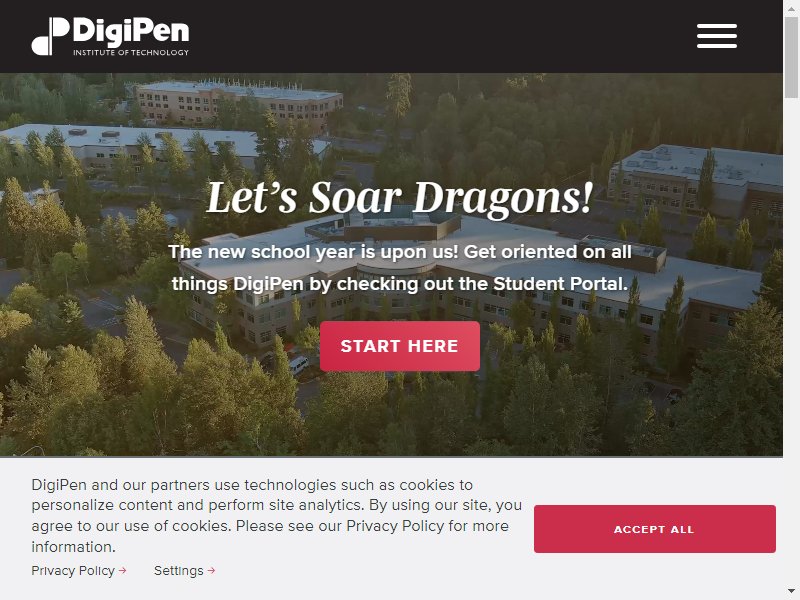Click the 'Let's Soar Dragons!' heading

[x=399, y=198]
